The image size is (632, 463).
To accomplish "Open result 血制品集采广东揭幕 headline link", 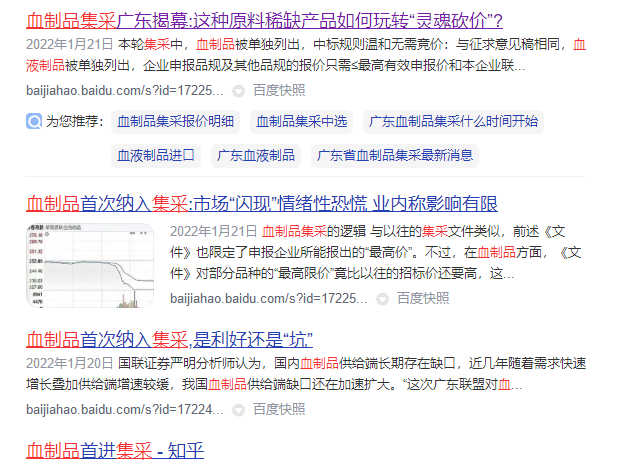I will click(x=264, y=21).
